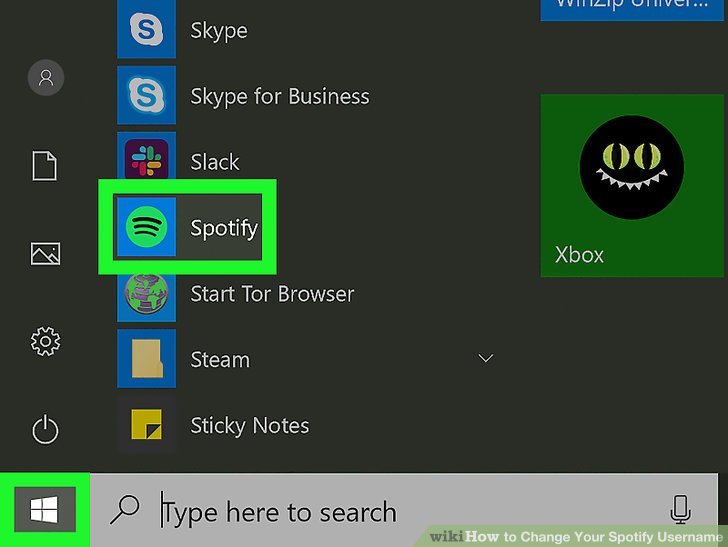Screen dimensions: 728x547
Task: Open the Slack app icon
Action: pyautogui.click(x=146, y=158)
